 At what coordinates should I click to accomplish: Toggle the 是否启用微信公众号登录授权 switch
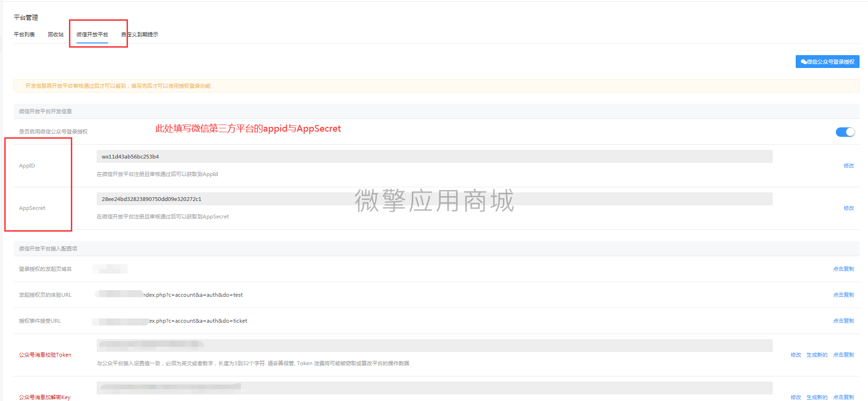pyautogui.click(x=845, y=132)
